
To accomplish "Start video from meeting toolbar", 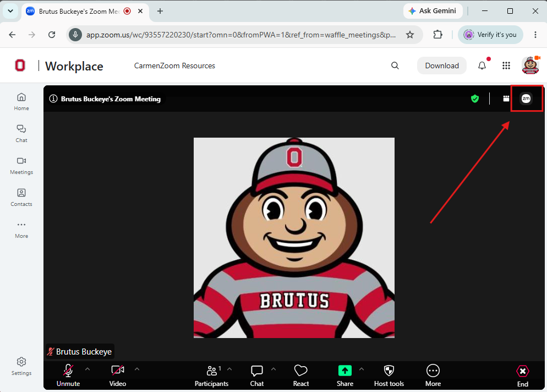I will coord(118,375).
